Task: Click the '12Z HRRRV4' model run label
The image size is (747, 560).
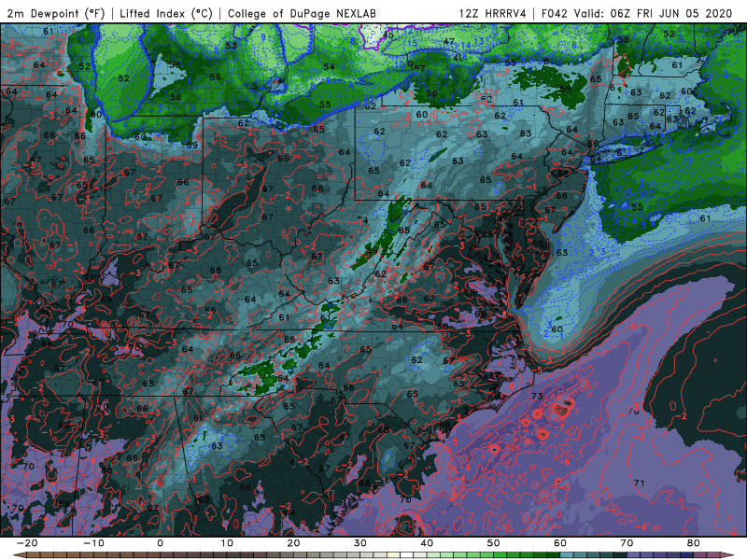Action: click(493, 13)
